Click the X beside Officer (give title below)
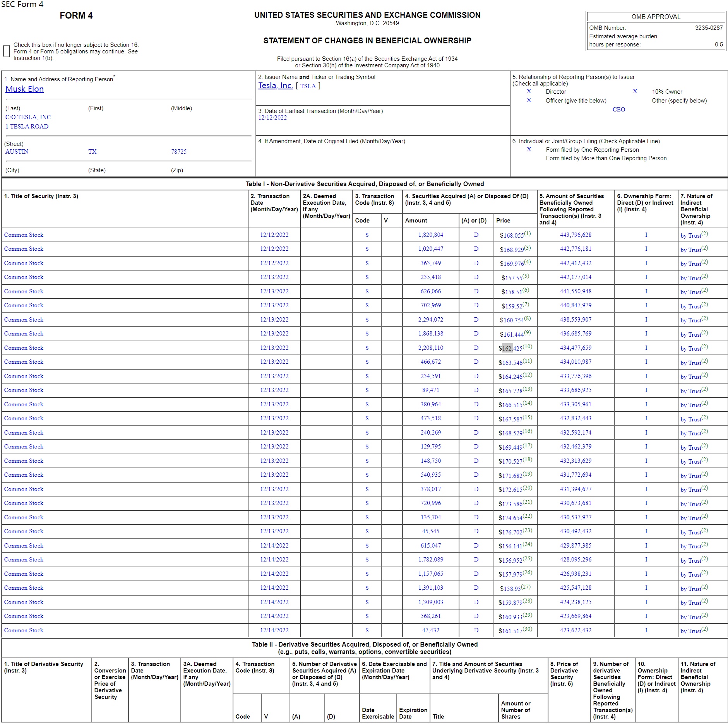Viewport: 728px width, 724px height. click(529, 100)
